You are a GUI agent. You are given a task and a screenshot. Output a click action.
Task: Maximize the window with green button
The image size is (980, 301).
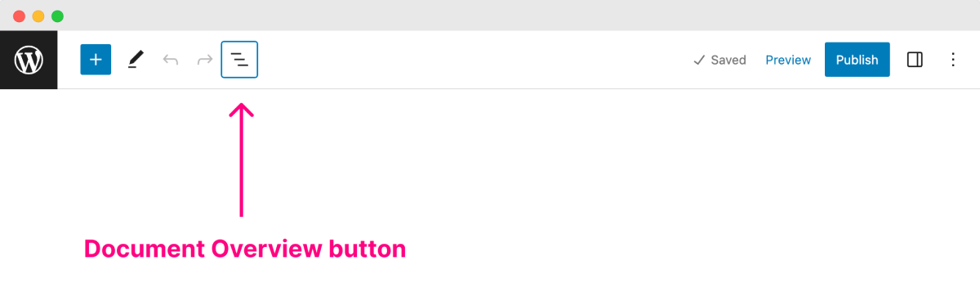coord(57,16)
